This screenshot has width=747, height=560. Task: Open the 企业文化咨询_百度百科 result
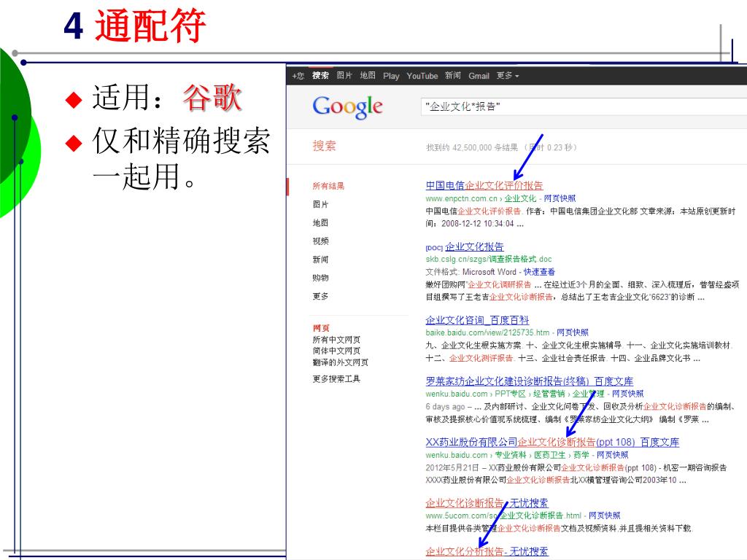(477, 320)
